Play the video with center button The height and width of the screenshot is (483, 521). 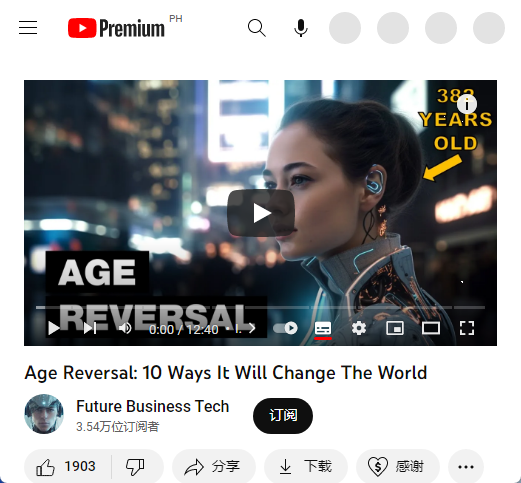[261, 213]
